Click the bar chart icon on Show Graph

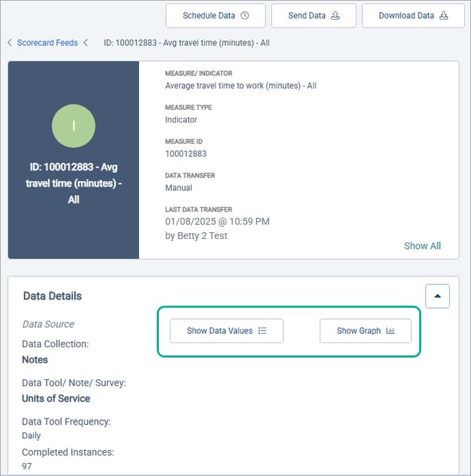390,331
